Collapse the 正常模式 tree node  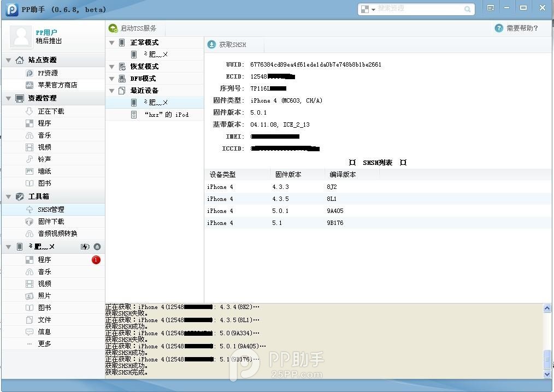[111, 42]
